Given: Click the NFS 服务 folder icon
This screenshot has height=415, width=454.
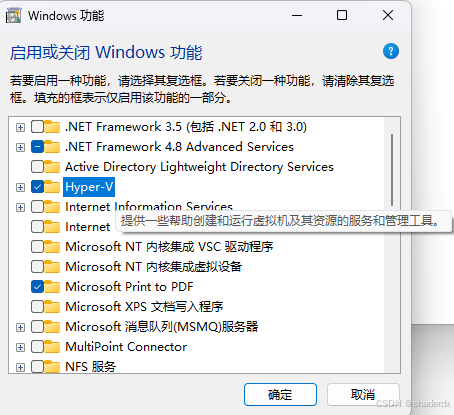Looking at the screenshot, I should coord(52,367).
